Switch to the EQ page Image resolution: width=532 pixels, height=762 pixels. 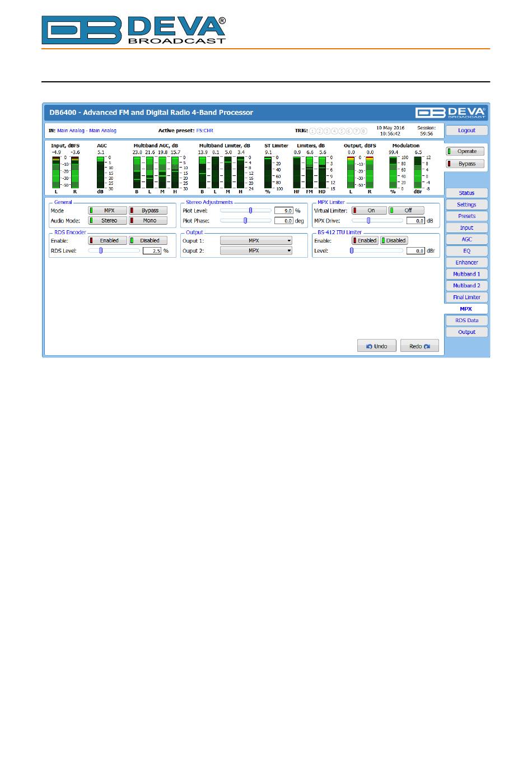pos(466,251)
